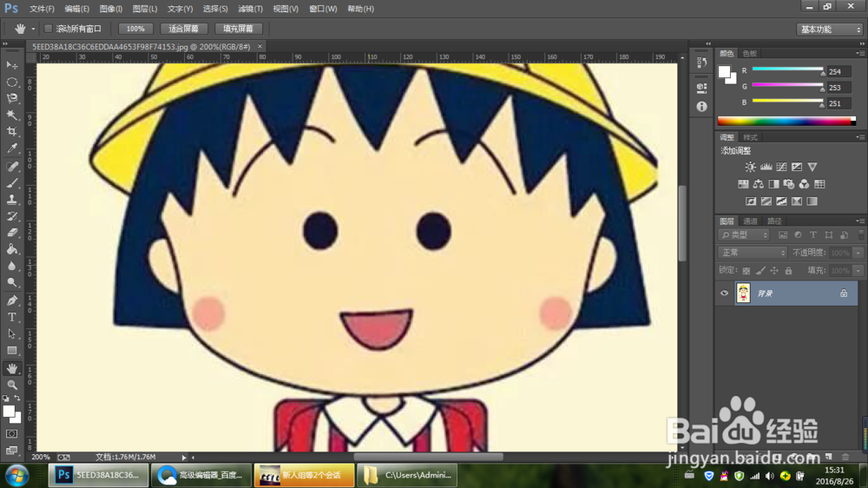The height and width of the screenshot is (488, 868).
Task: Open the fill (填充) dropdown arrow
Action: pyautogui.click(x=858, y=270)
